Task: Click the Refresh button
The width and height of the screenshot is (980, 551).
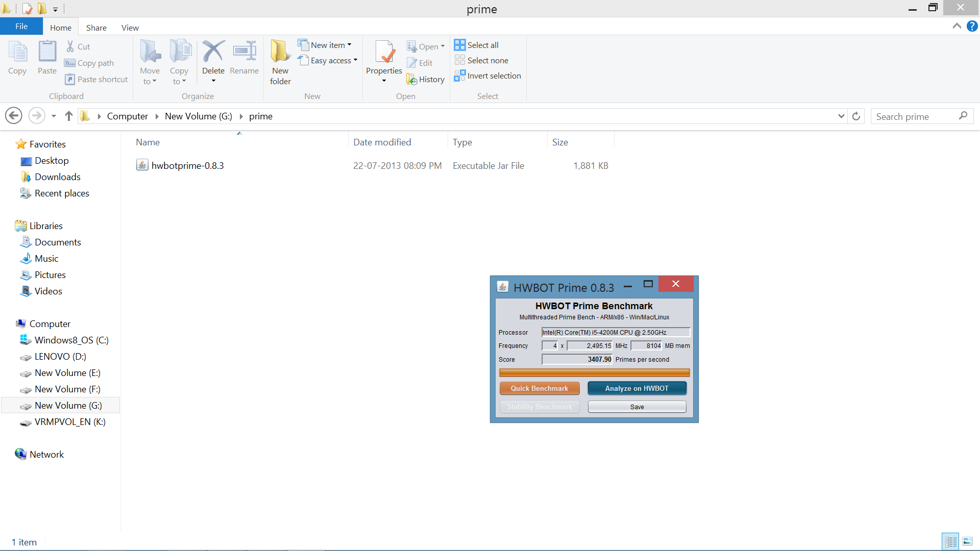Action: click(856, 116)
